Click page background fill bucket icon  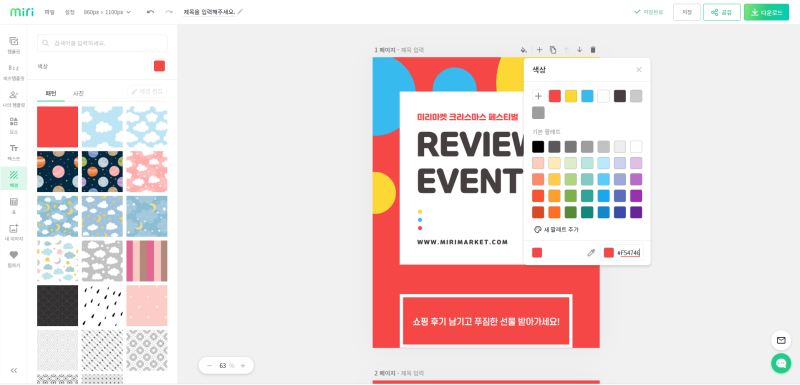tap(523, 49)
